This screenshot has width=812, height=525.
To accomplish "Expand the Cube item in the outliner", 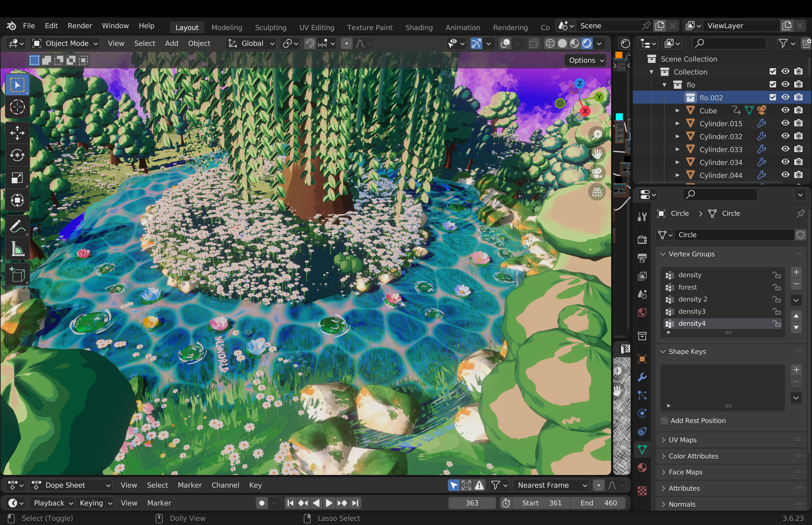I will tap(677, 110).
